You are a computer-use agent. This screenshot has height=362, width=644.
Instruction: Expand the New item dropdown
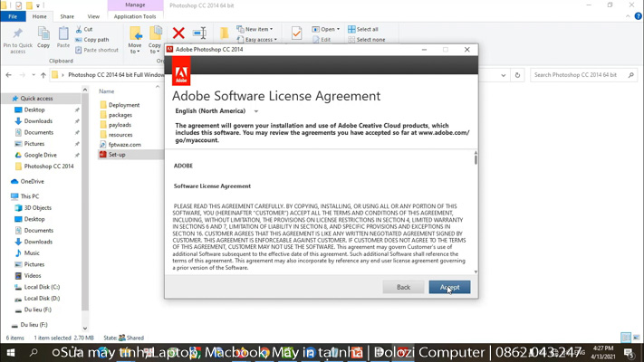coord(257,29)
